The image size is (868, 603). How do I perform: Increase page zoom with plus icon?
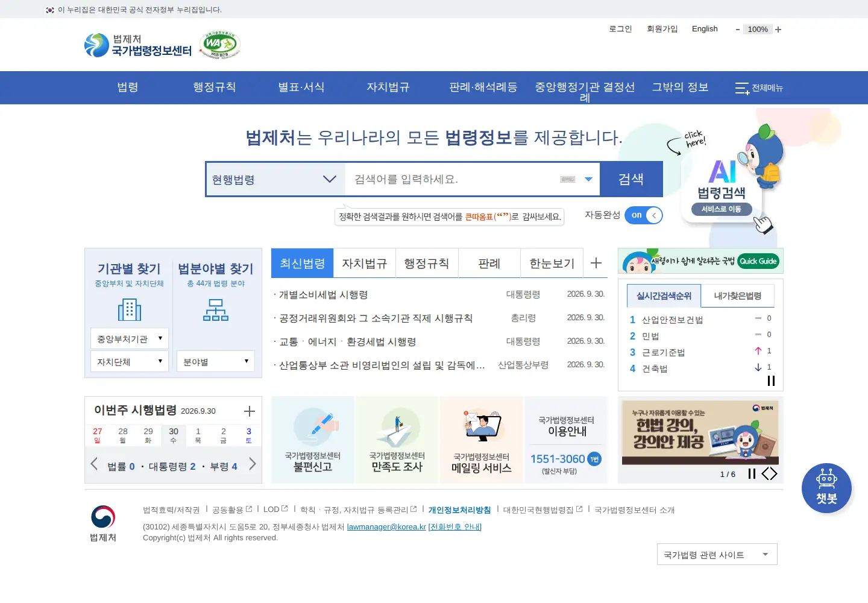tap(778, 30)
